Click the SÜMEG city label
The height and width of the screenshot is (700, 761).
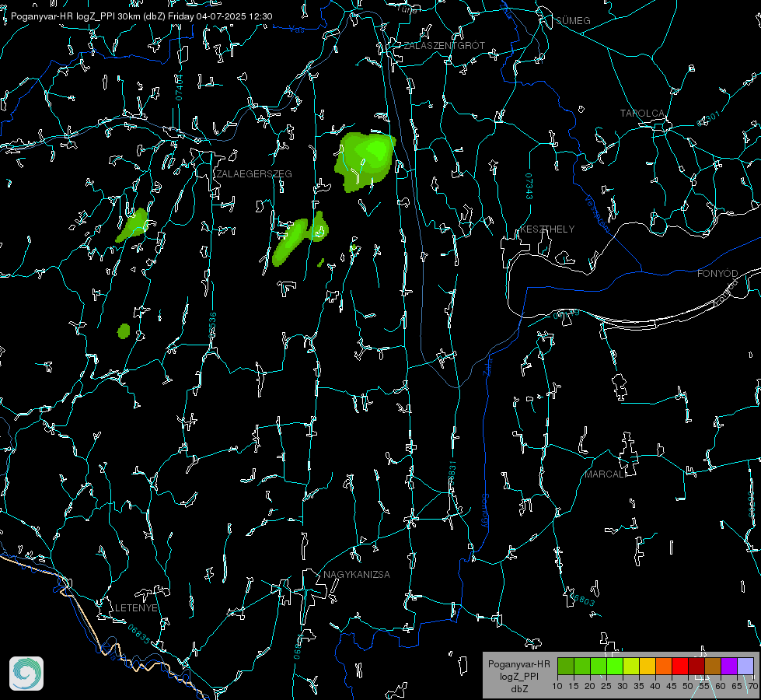point(573,21)
